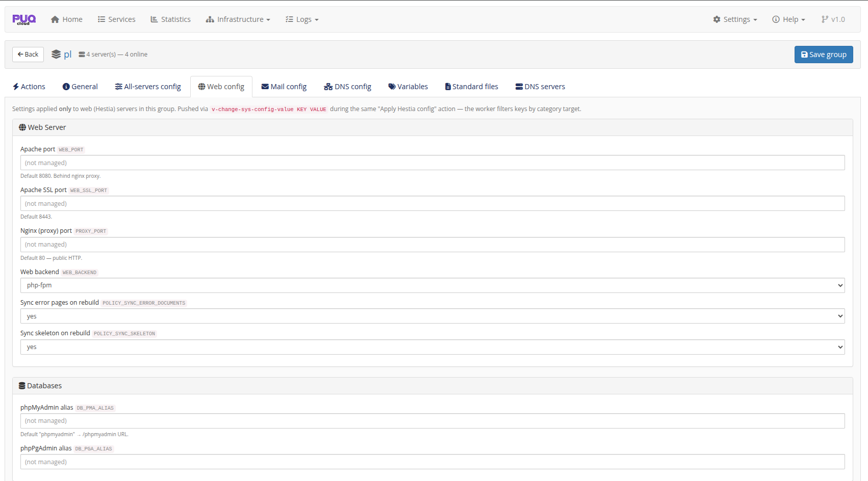The image size is (868, 481).
Task: Click the group layers icon beside pl
Action: (56, 55)
